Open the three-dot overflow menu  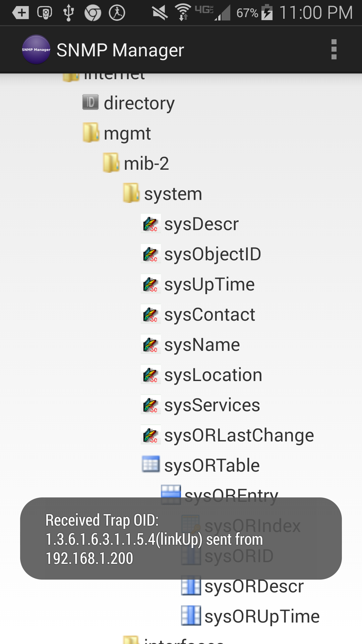tap(334, 50)
